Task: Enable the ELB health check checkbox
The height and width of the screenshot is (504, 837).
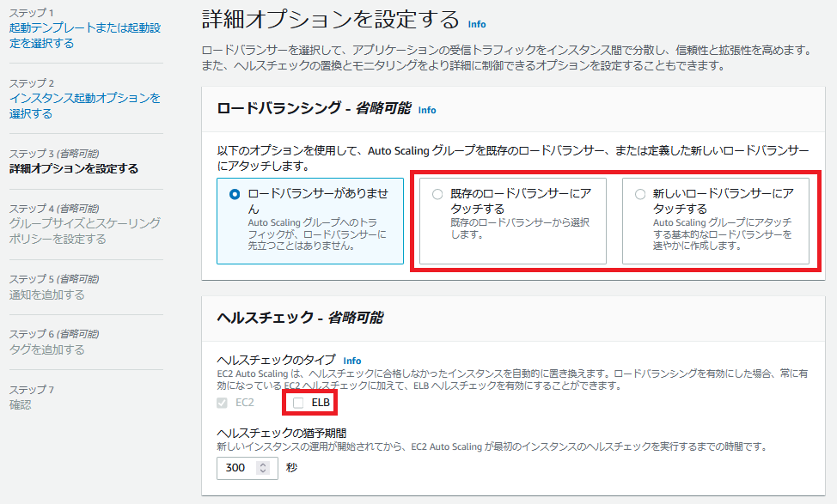Action: coord(298,403)
